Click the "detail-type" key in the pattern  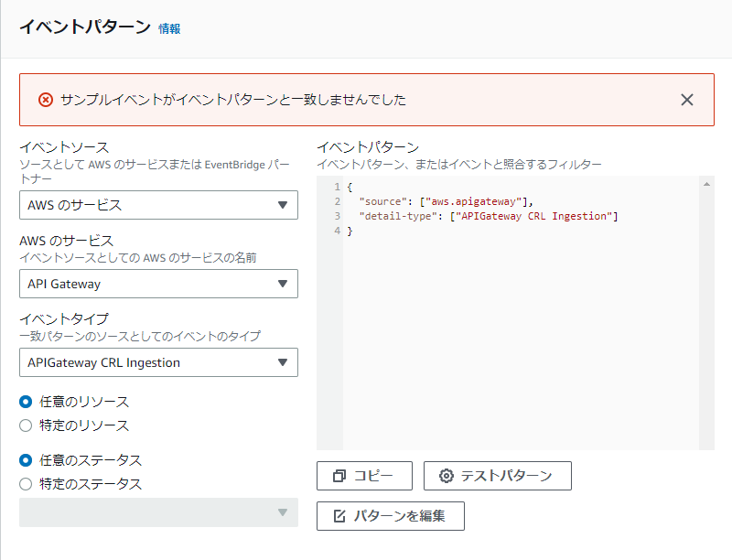398,216
